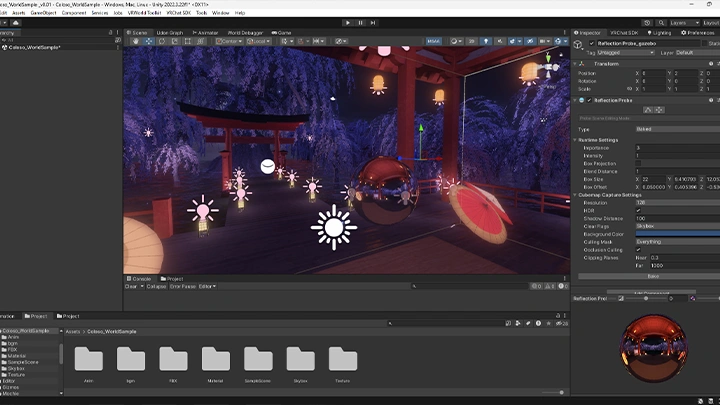Click Move Probe Origin icon in Reflection Probe
This screenshot has height=405, width=720.
coord(659,110)
